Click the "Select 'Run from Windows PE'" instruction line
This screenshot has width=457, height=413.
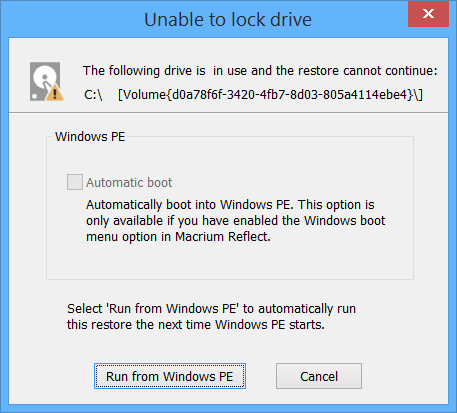[x=211, y=309]
